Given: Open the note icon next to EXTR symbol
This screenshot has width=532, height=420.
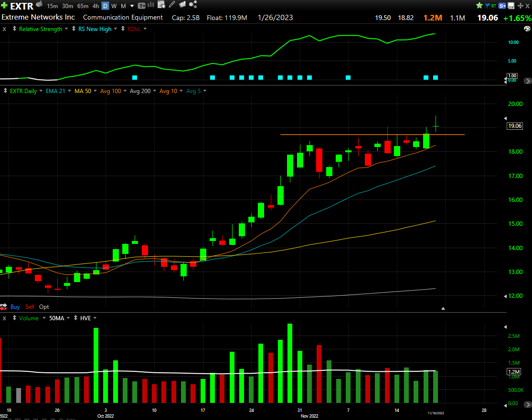Looking at the screenshot, I should pyautogui.click(x=39, y=4).
